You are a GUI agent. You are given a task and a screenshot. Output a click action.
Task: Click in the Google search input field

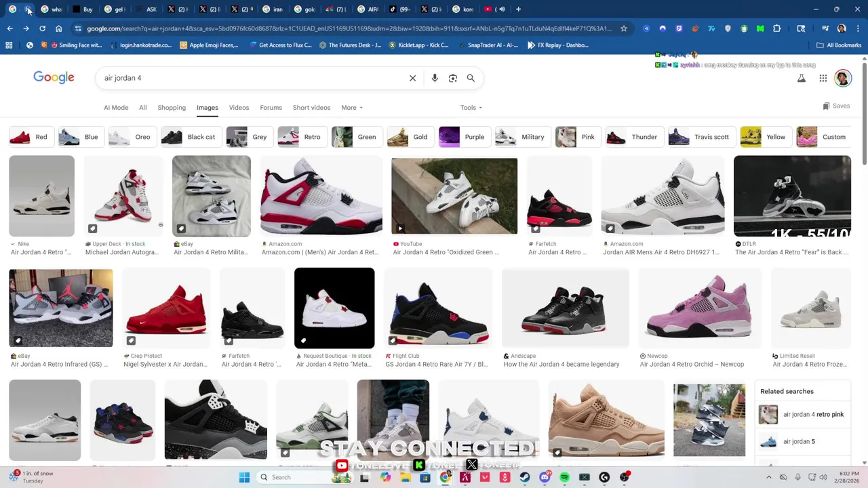point(251,78)
